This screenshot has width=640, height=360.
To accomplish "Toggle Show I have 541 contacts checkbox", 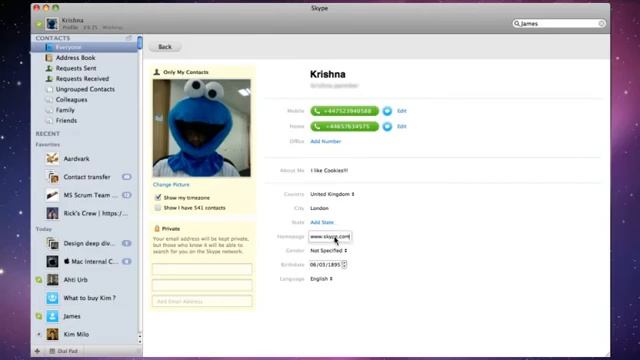I will [x=158, y=208].
